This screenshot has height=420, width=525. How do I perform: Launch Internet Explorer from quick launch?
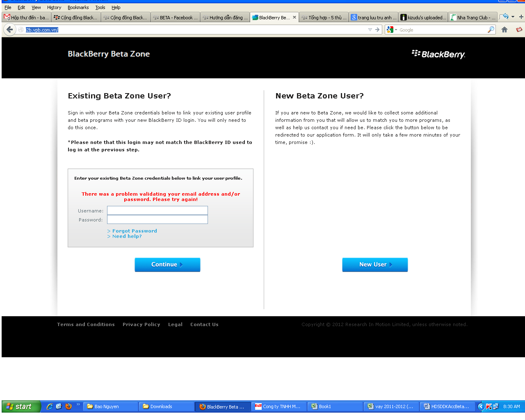click(50, 406)
